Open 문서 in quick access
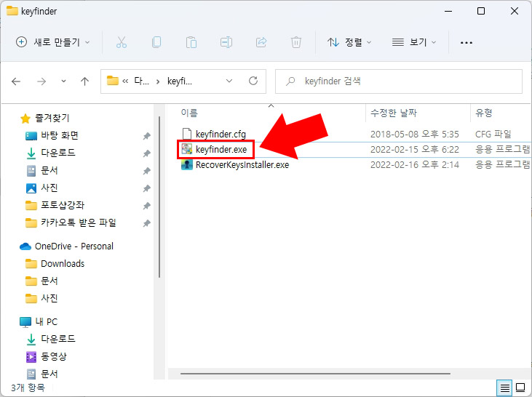Image resolution: width=532 pixels, height=397 pixels. pyautogui.click(x=49, y=170)
